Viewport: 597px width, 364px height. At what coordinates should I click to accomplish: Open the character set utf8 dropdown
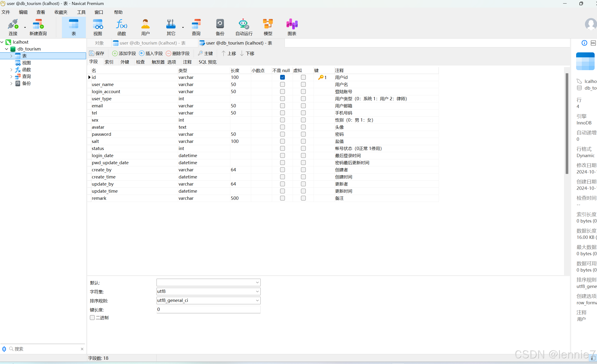[x=257, y=291]
